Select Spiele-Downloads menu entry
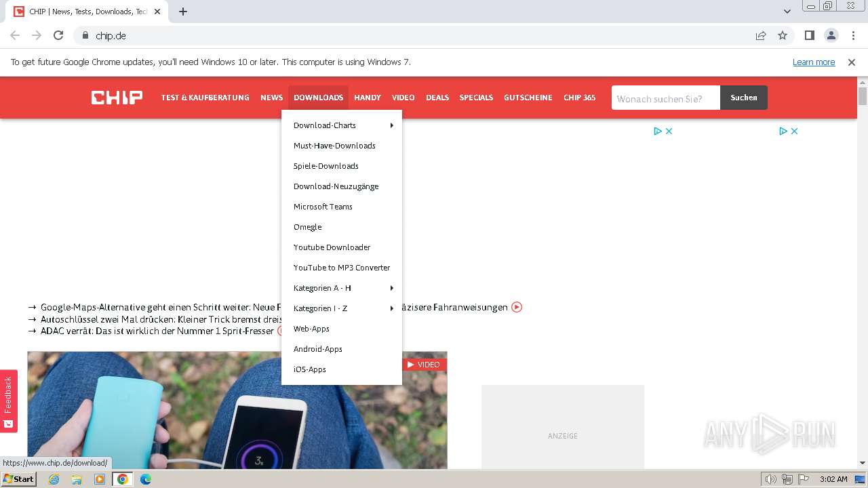The image size is (868, 488). pyautogui.click(x=342, y=166)
